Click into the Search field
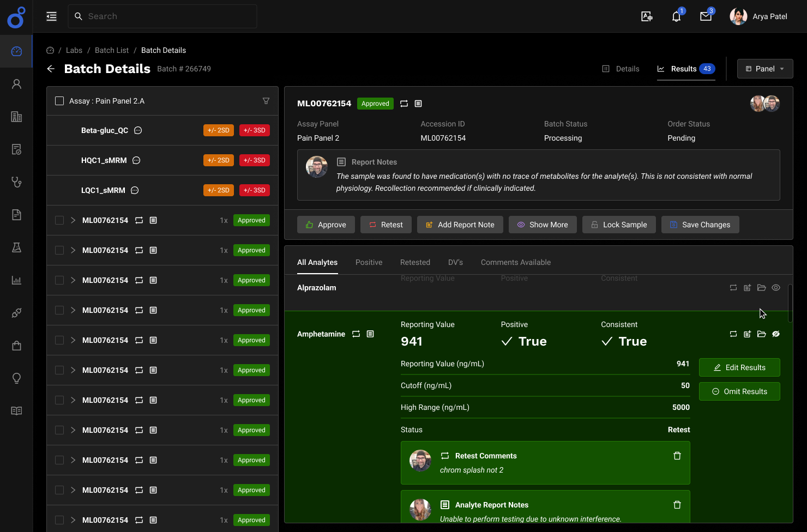Image resolution: width=807 pixels, height=532 pixels. pyautogui.click(x=162, y=16)
